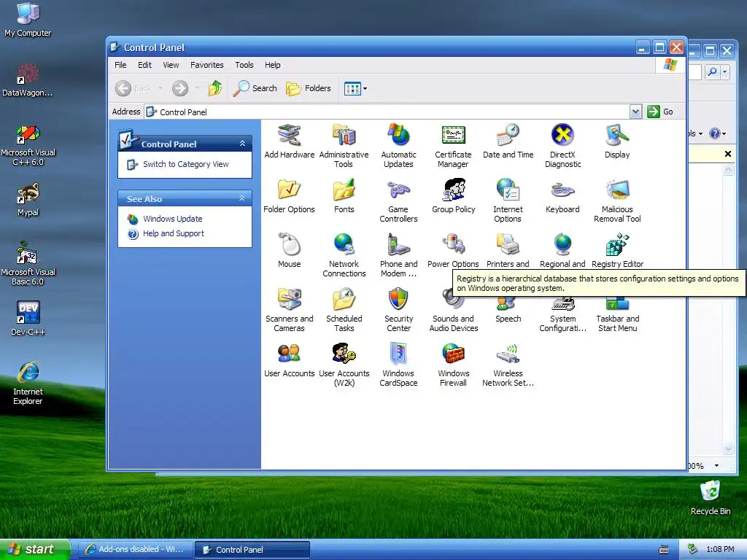Open User Accounts applet
Image resolution: width=747 pixels, height=560 pixels.
click(x=289, y=360)
